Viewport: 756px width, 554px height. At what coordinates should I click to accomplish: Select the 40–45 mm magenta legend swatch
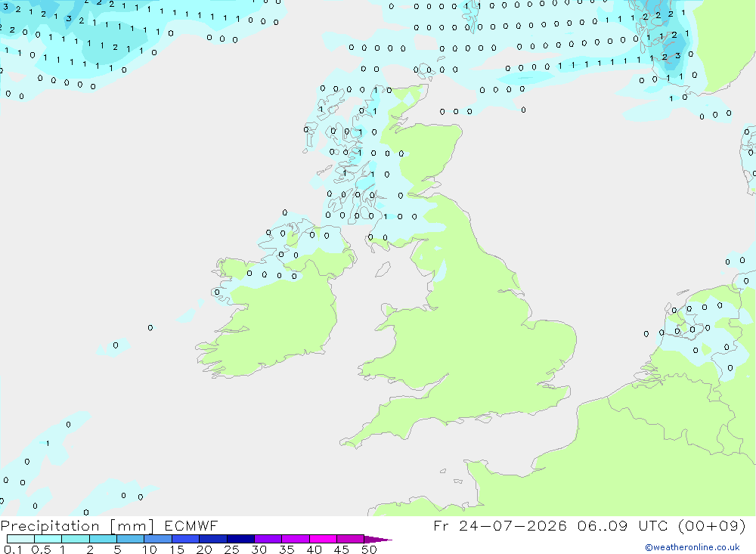pos(323,539)
